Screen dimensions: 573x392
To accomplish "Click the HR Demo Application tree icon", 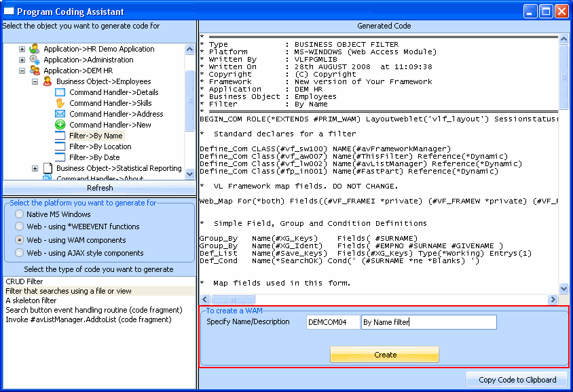I will [35, 49].
